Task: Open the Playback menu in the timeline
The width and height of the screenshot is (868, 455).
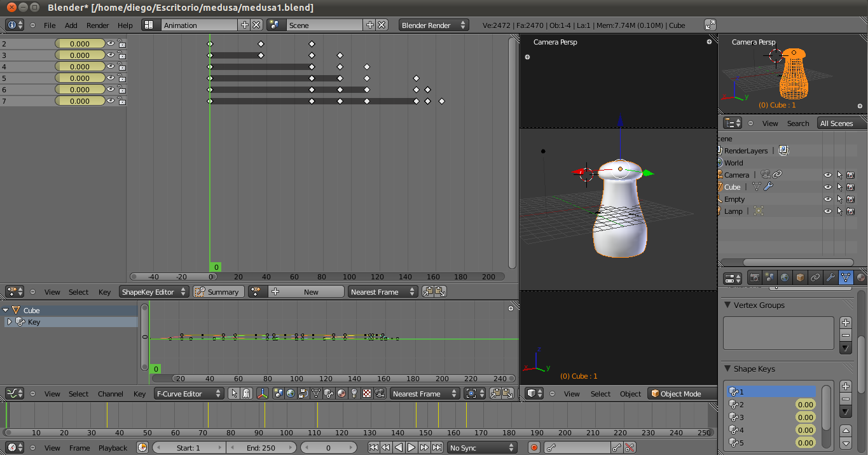Action: 113,448
